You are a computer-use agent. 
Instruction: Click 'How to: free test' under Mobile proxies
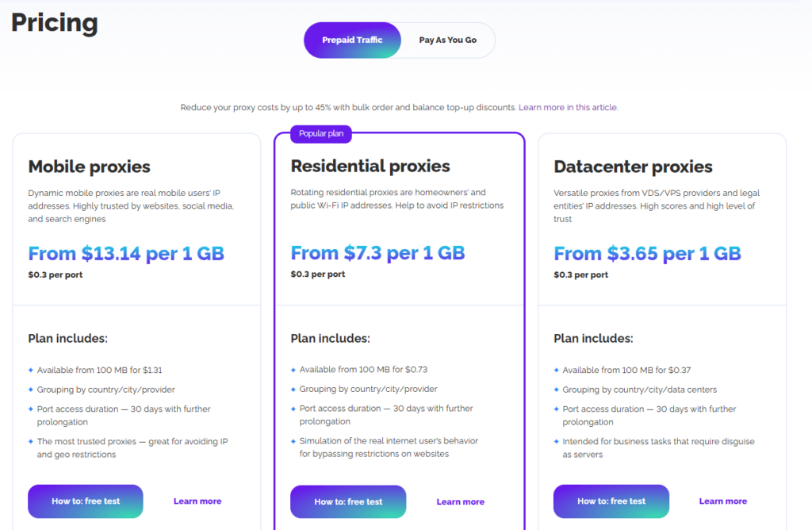click(85, 501)
